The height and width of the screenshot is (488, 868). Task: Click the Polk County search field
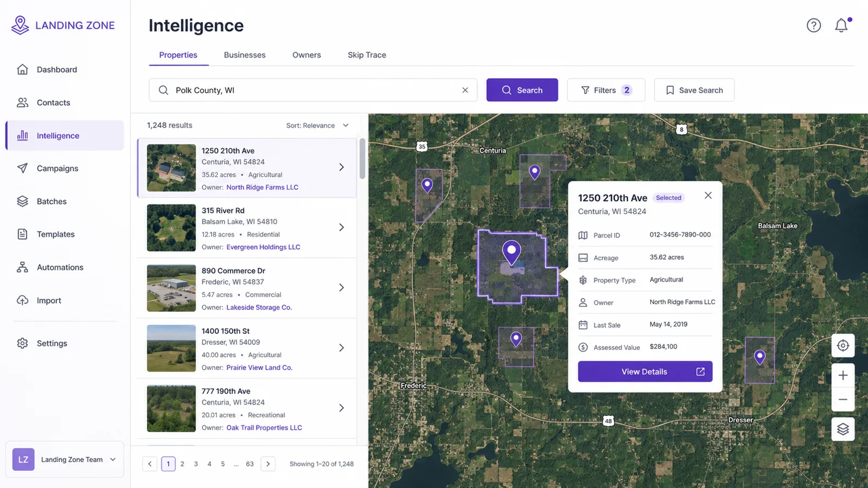pyautogui.click(x=313, y=90)
